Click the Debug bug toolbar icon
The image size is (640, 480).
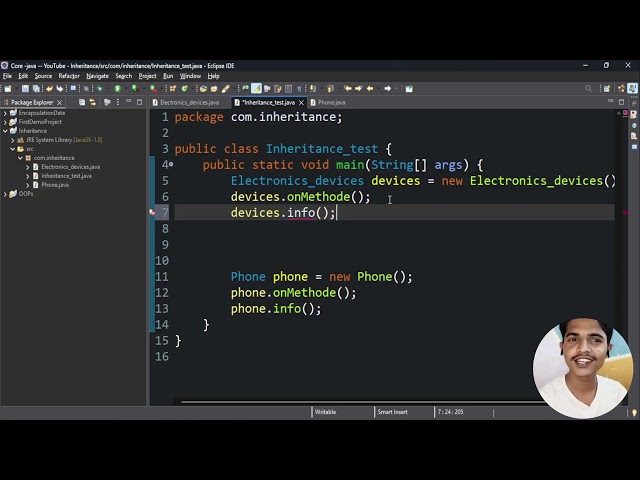click(100, 89)
